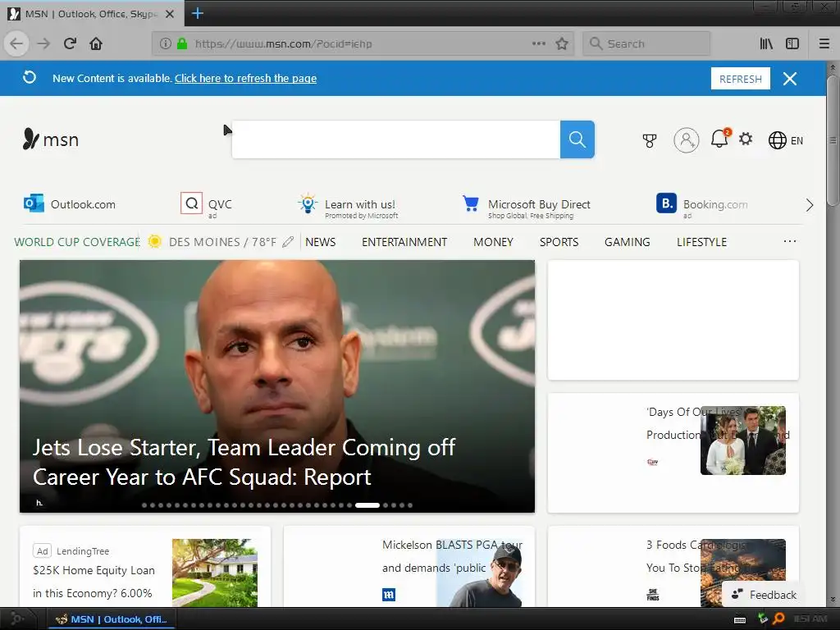Go back to the previous page
840x630 pixels.
click(x=16, y=43)
